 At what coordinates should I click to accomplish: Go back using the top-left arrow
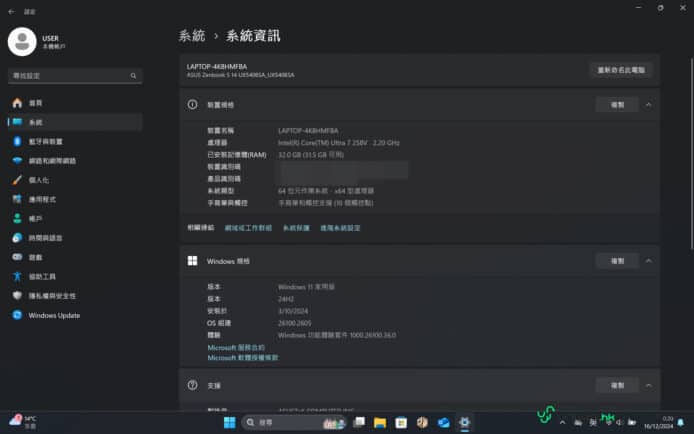(11, 12)
